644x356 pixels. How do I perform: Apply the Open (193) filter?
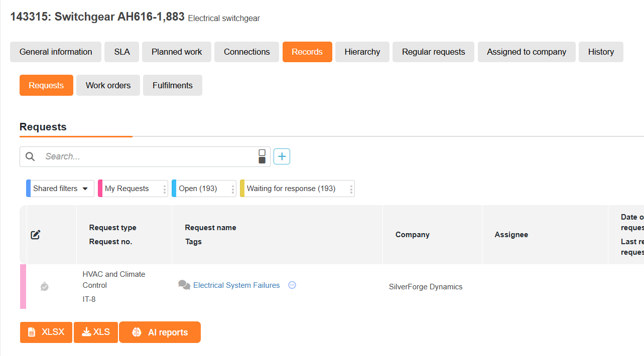click(198, 189)
